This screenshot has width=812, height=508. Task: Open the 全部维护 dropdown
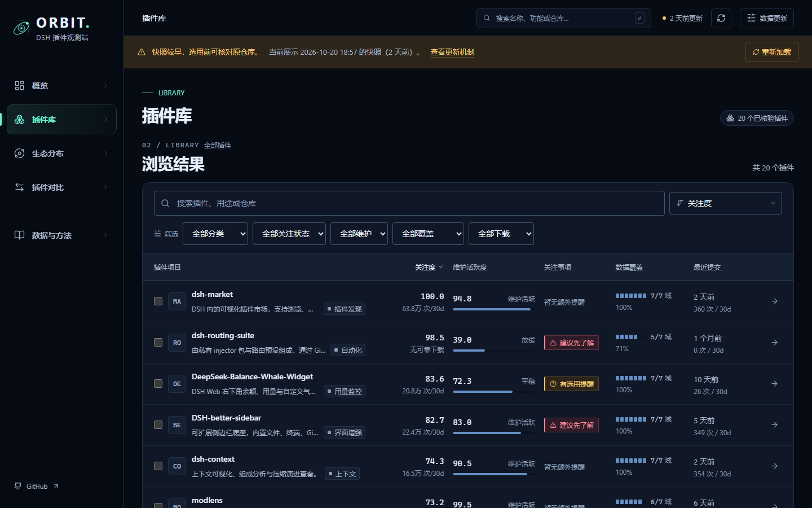[x=359, y=234]
